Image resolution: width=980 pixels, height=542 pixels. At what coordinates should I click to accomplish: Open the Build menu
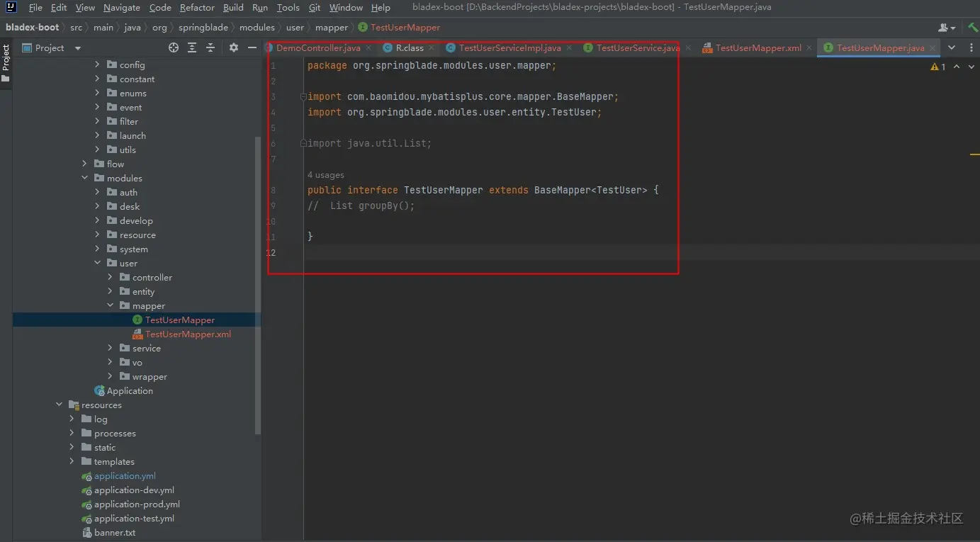point(233,7)
